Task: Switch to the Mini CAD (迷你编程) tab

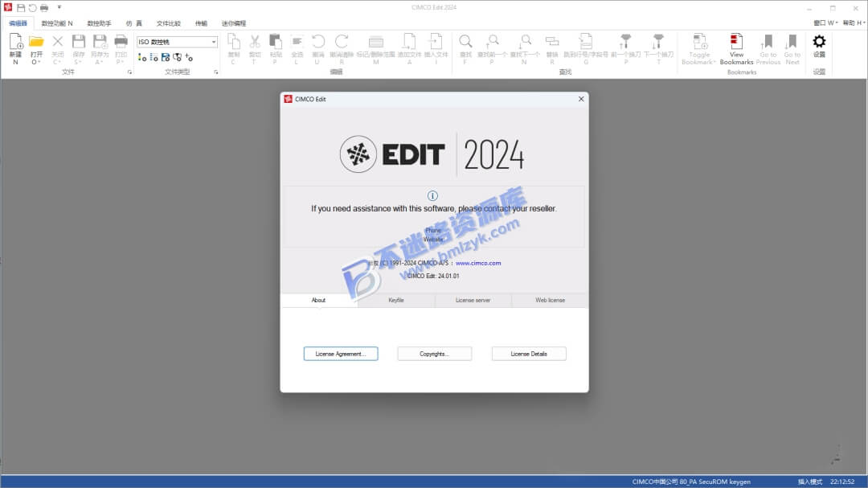Action: tap(234, 23)
